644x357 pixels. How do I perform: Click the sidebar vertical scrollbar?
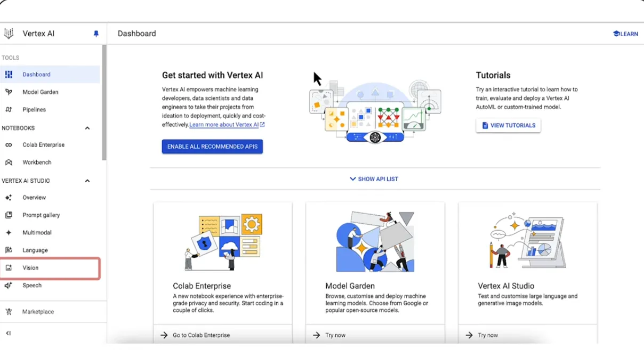pyautogui.click(x=104, y=103)
